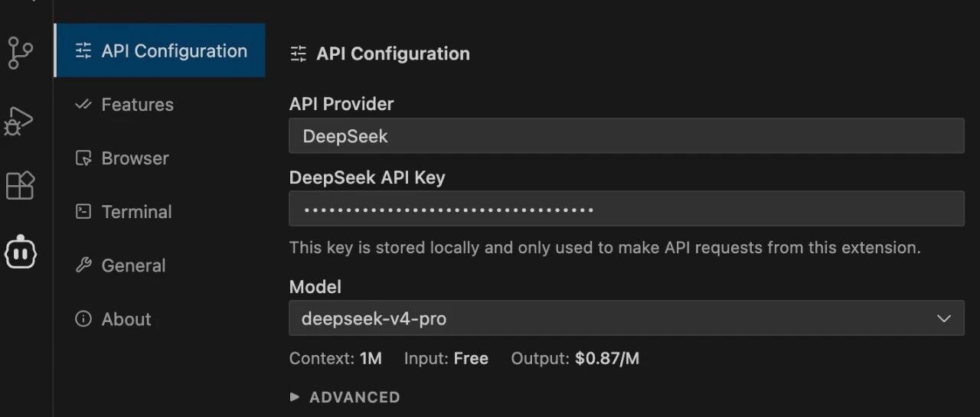The height and width of the screenshot is (417, 980).
Task: Click the 'This key is stored locally' note
Action: pos(605,248)
